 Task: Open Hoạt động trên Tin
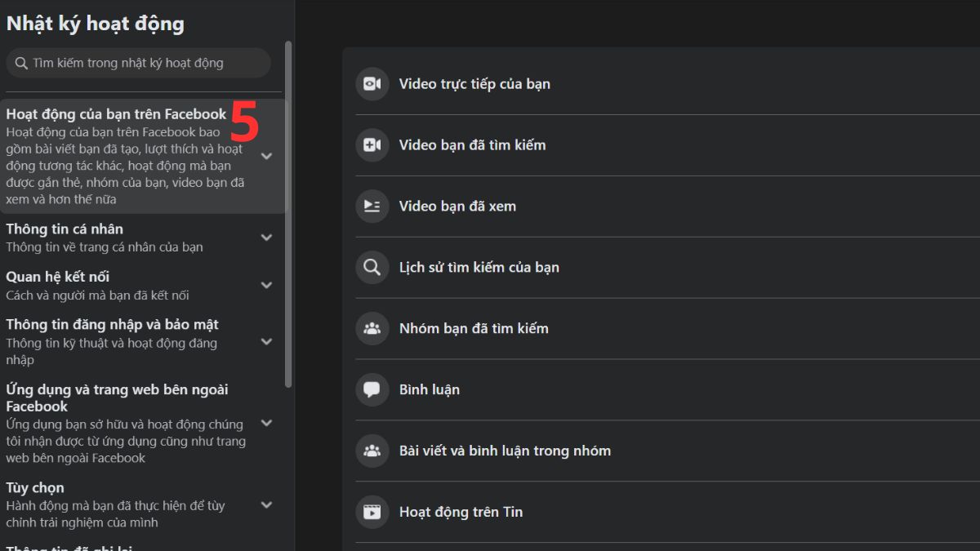pos(461,512)
